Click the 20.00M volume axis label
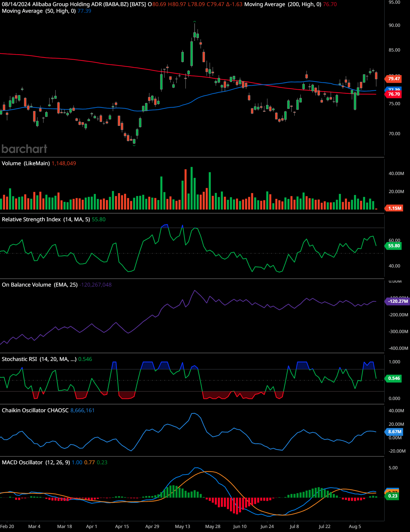410x532 pixels. coord(396,191)
